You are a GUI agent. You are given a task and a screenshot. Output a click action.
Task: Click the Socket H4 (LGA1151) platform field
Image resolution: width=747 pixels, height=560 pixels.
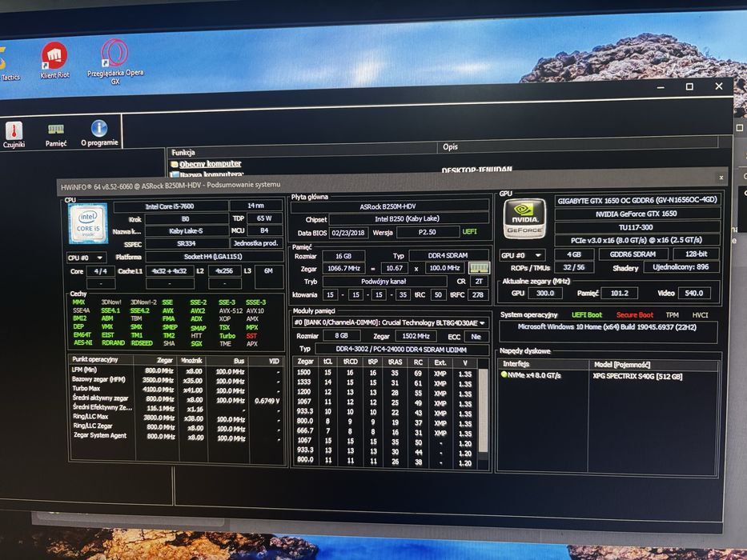[212, 257]
